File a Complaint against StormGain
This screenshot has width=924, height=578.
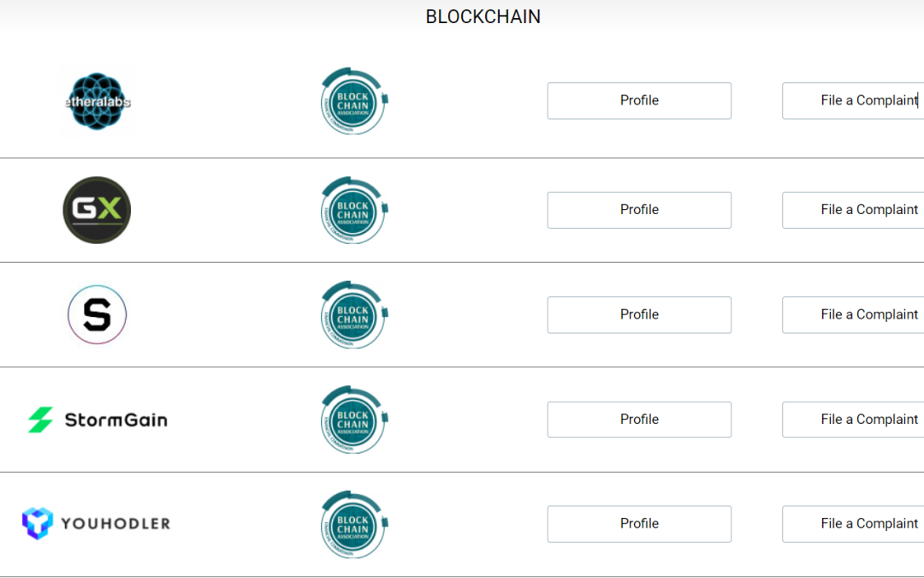click(x=853, y=420)
